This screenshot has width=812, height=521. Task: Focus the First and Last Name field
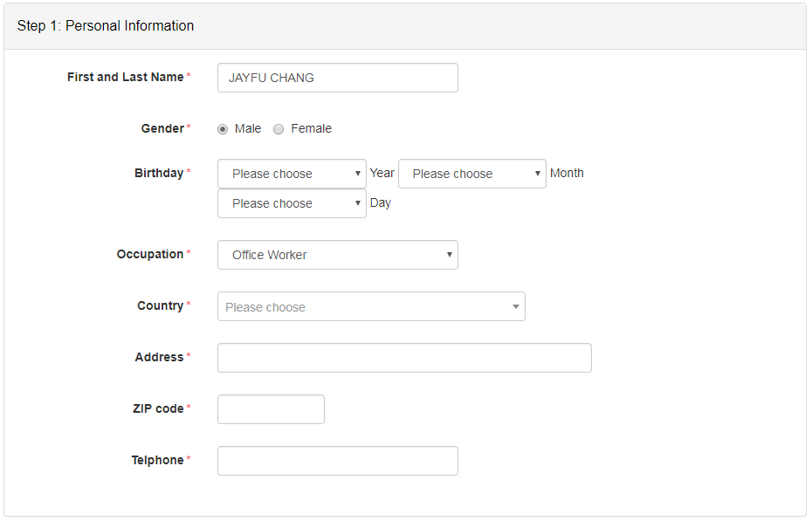338,79
